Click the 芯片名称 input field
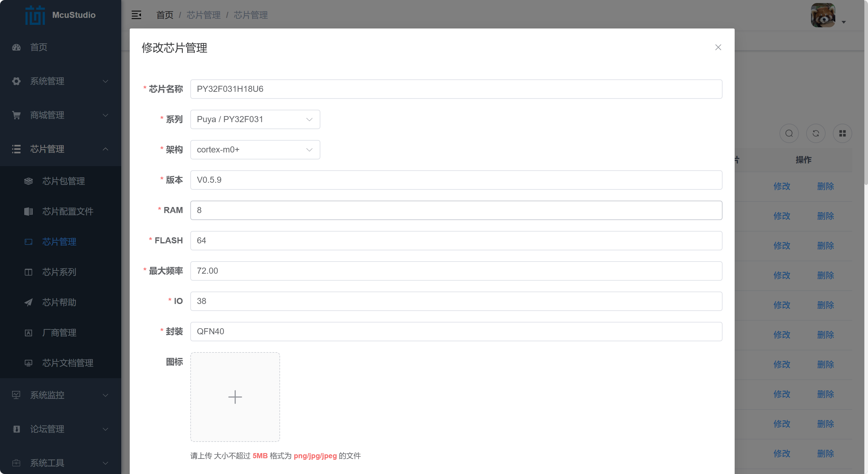 click(456, 89)
